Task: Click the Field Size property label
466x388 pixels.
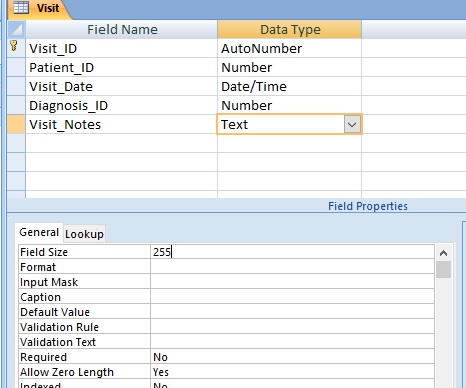Action: (x=44, y=252)
